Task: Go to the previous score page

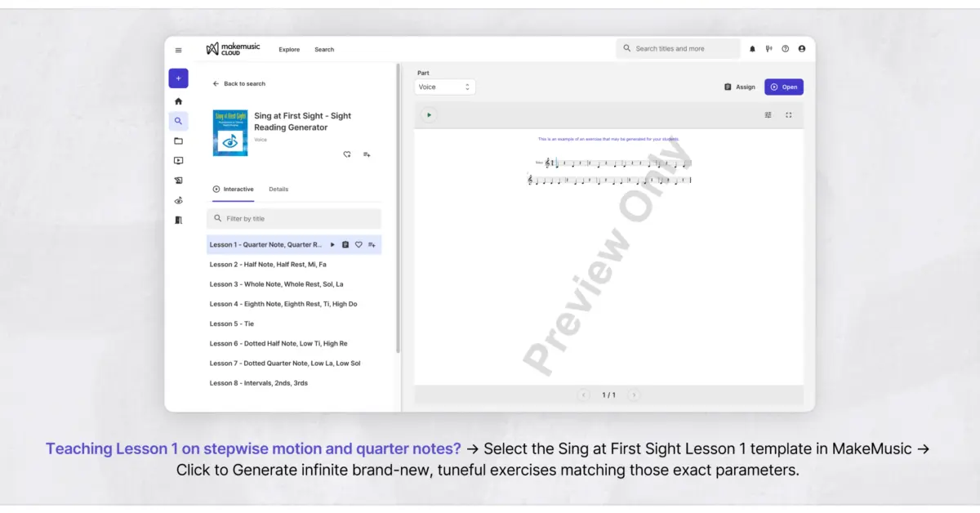Action: [584, 395]
